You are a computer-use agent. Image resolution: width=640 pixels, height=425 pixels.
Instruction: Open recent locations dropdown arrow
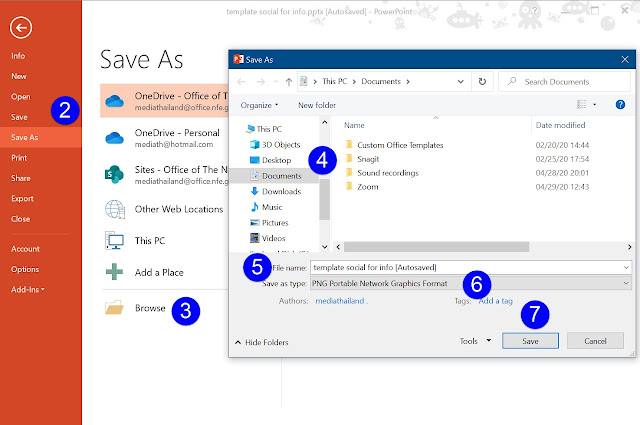[x=276, y=82]
